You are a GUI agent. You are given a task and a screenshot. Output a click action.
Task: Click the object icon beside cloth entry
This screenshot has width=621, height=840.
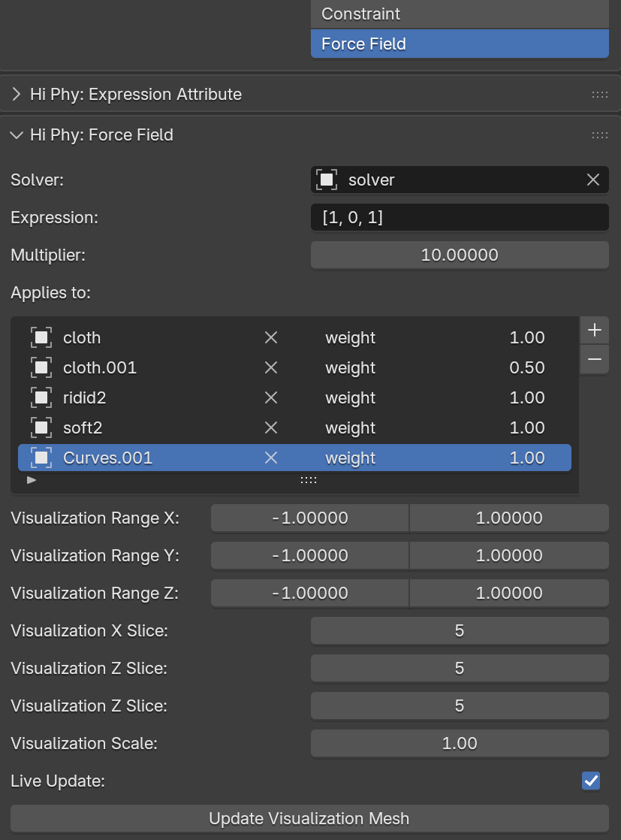(41, 338)
